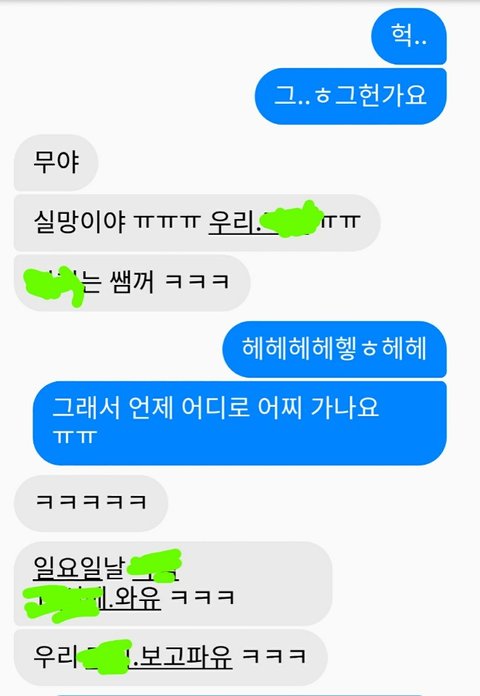Tap the received ㅋㅋㅋㅋㅋ bubble
The width and height of the screenshot is (480, 696).
click(91, 503)
